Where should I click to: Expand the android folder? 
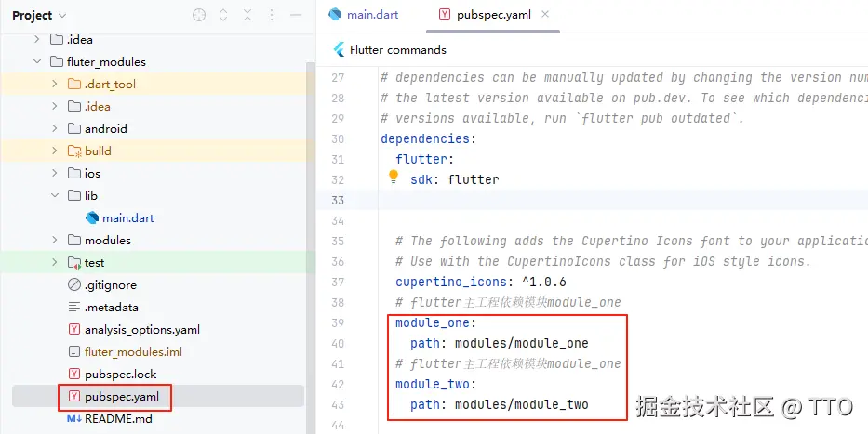click(54, 128)
